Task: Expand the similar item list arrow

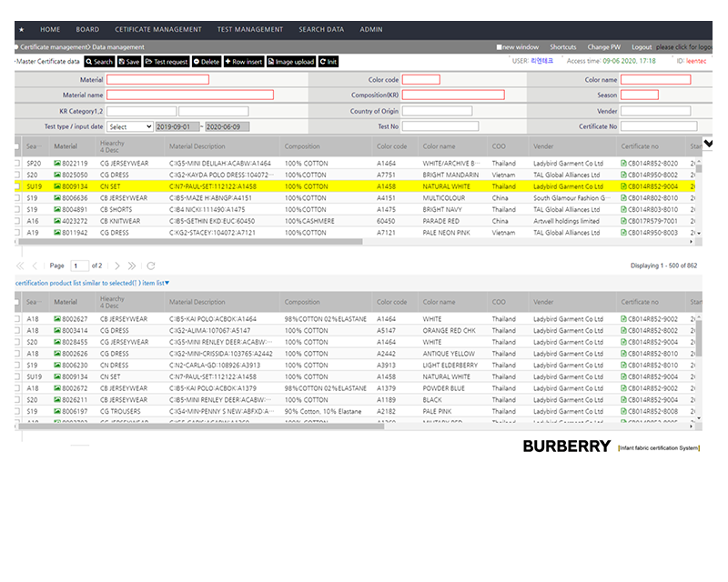Action: (167, 283)
